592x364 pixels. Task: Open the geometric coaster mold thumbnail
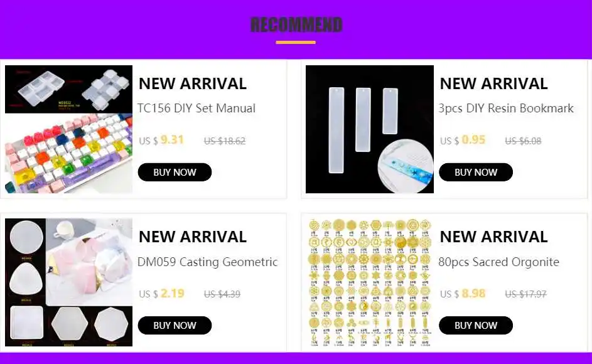(68, 282)
